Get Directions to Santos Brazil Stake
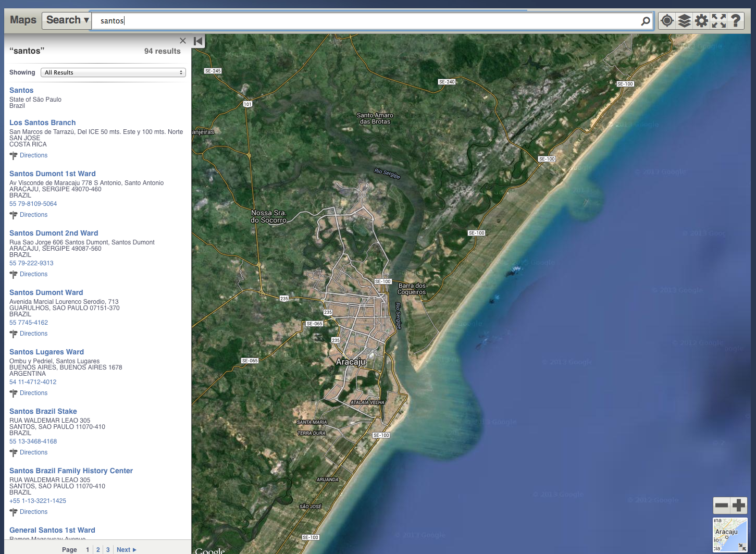Viewport: 756px width, 554px height. click(x=33, y=452)
